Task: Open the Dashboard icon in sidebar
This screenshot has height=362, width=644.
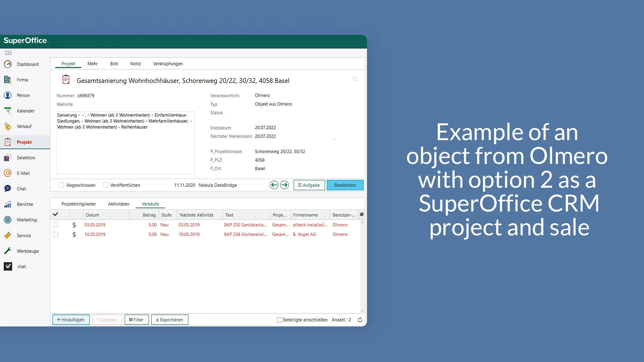Action: click(8, 64)
